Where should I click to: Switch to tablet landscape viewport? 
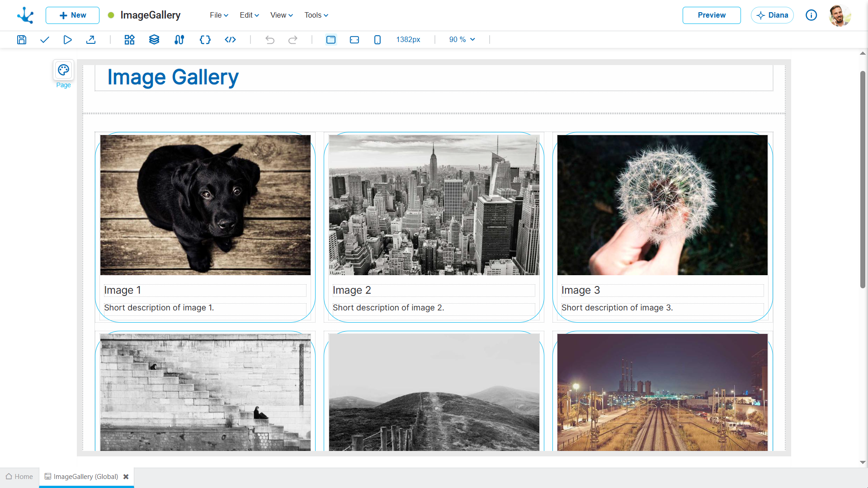click(354, 40)
